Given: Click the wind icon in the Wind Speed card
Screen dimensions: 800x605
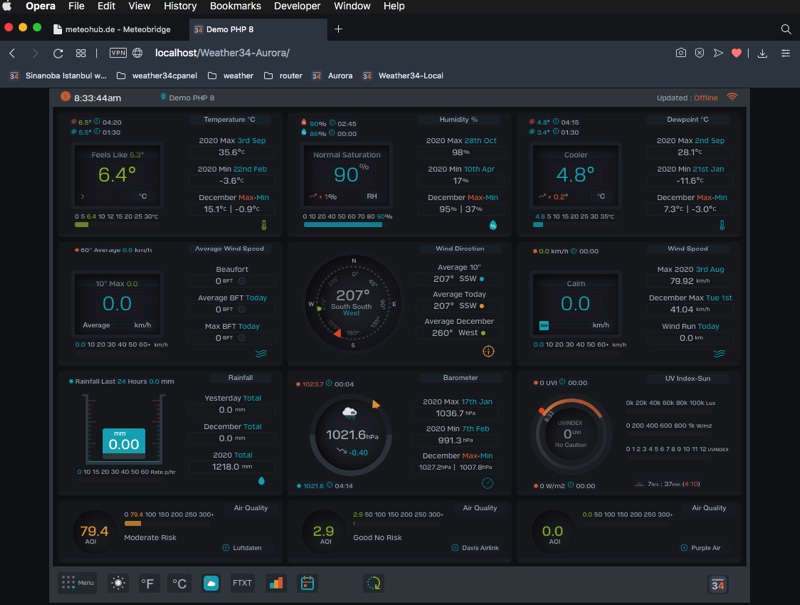Looking at the screenshot, I should click(x=719, y=354).
